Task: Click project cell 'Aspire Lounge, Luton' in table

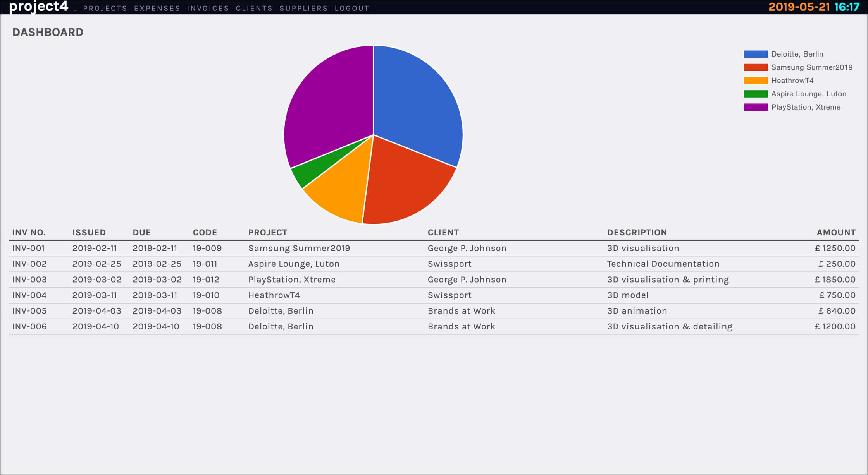Action: pyautogui.click(x=294, y=264)
